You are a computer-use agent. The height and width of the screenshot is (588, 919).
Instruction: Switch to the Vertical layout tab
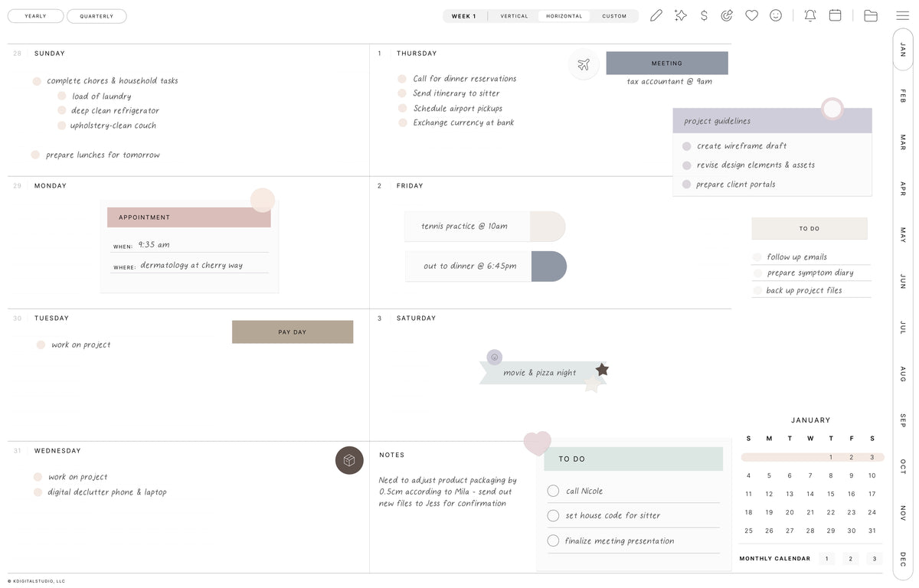click(514, 16)
